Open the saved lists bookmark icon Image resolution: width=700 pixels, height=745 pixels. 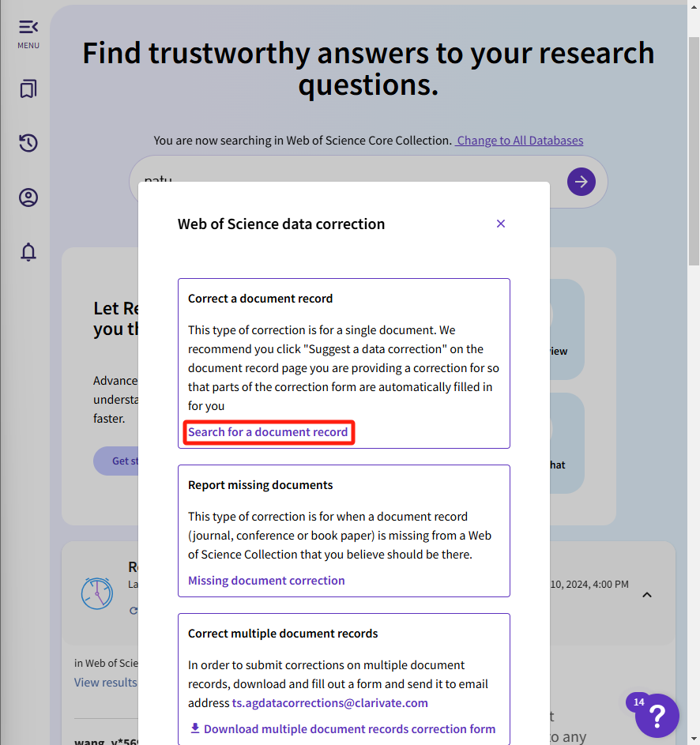[28, 89]
